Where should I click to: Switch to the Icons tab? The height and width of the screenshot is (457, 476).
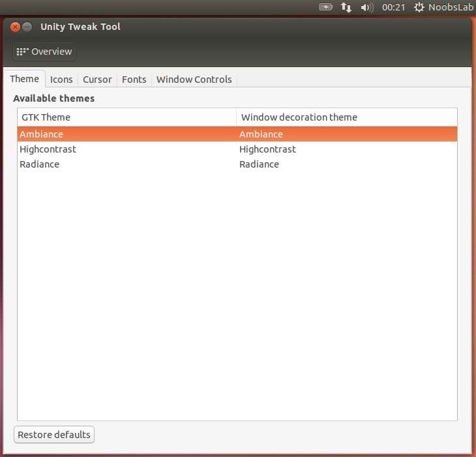click(x=61, y=80)
